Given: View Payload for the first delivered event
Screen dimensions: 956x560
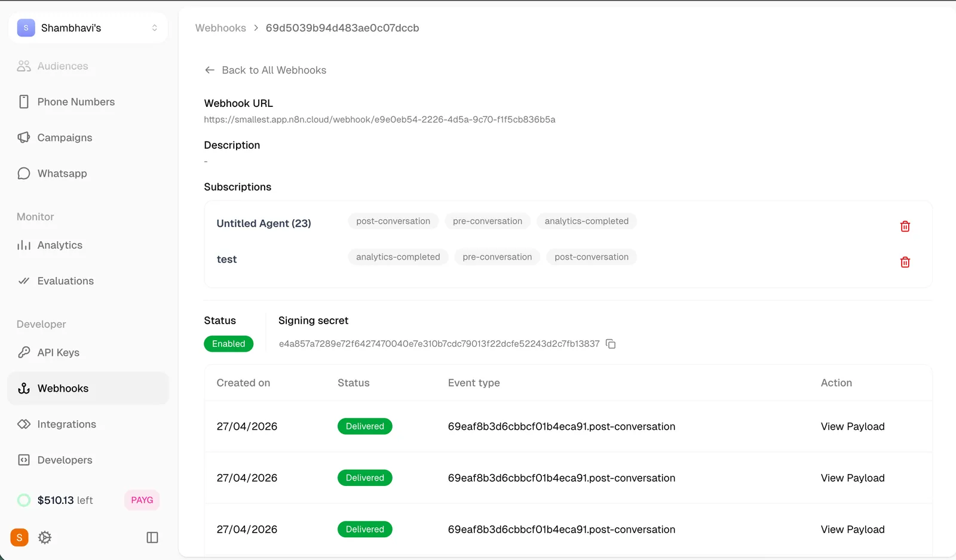Looking at the screenshot, I should click(853, 426).
